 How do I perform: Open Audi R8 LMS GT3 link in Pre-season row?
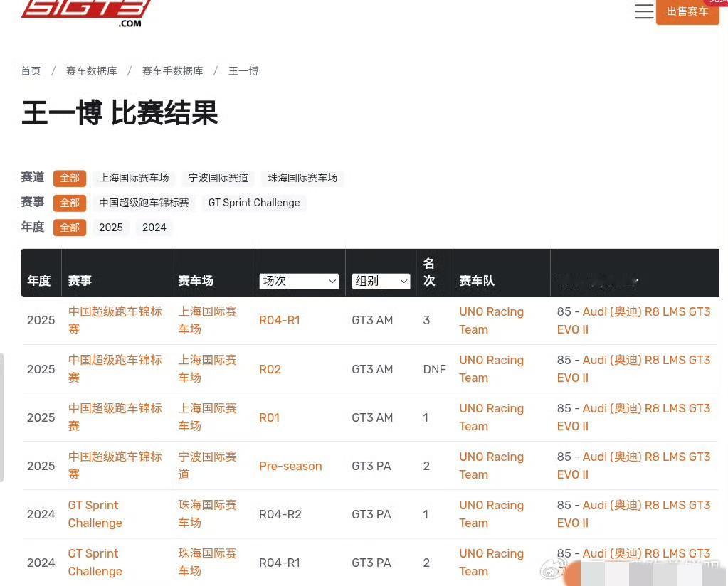(634, 465)
